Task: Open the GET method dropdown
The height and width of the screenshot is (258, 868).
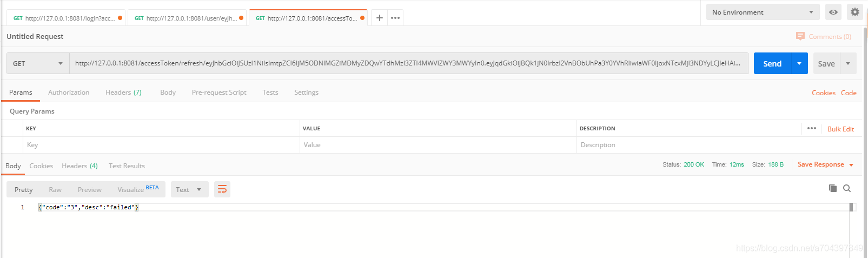Action: (38, 63)
